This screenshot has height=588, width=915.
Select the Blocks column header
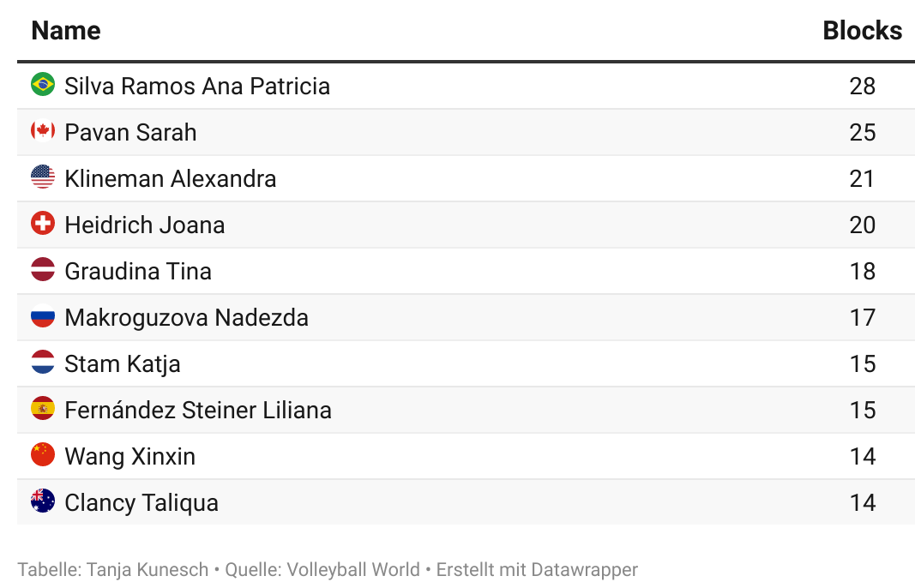pos(862,30)
